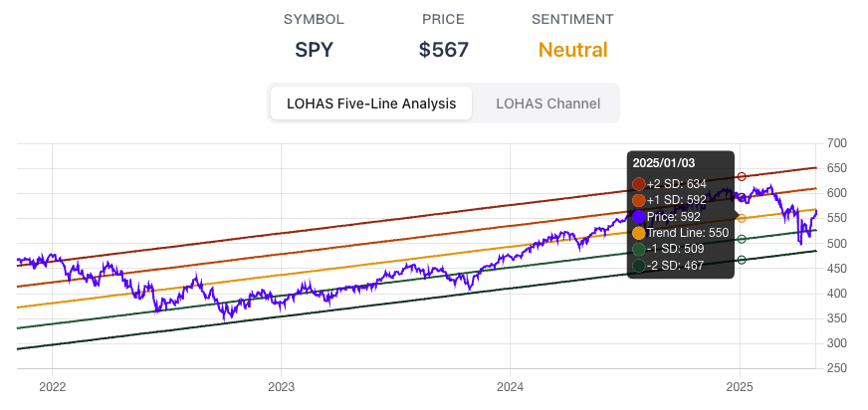The image size is (868, 410).
Task: Click the PRICE header label
Action: point(443,19)
